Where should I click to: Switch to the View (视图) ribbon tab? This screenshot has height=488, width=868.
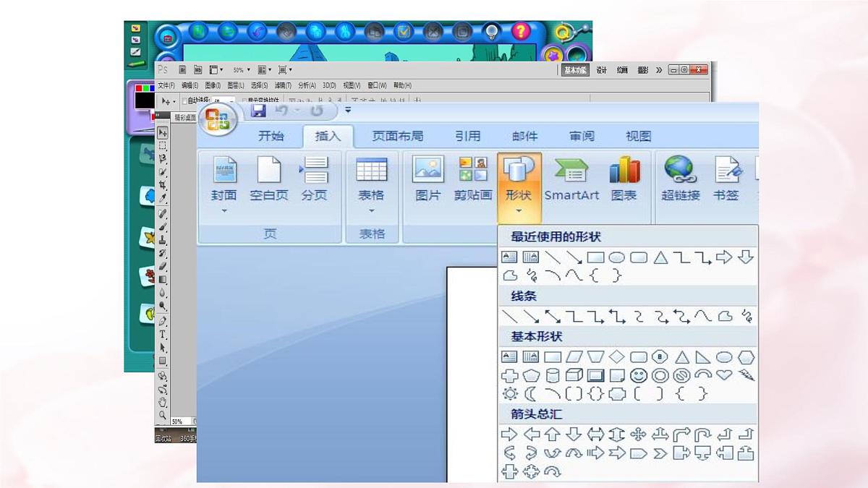click(639, 136)
